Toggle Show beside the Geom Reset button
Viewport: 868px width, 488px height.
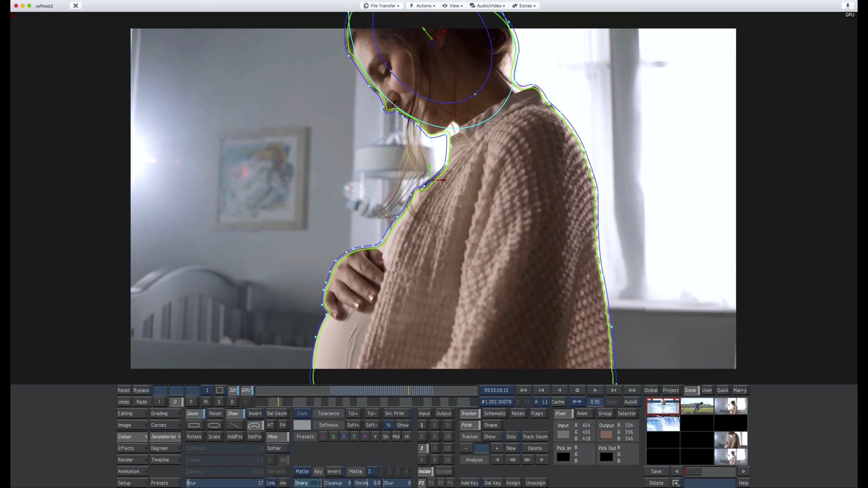point(235,414)
